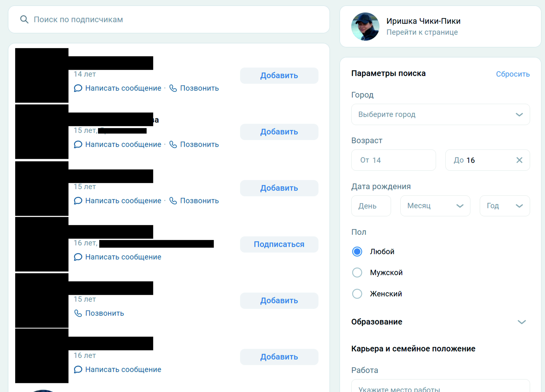Image resolution: width=545 pixels, height=392 pixels.
Task: Message the 14-year-old subscriber via chat icon
Action: pyautogui.click(x=78, y=88)
